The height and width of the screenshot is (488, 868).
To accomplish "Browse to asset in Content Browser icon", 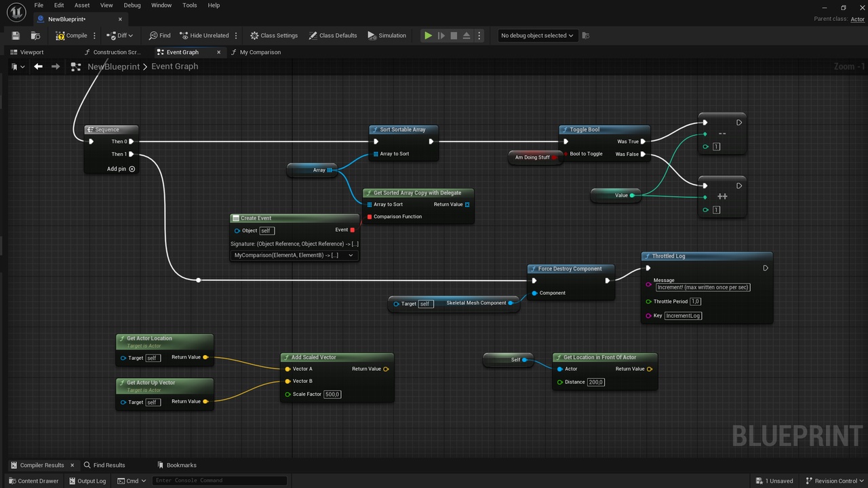I will [x=35, y=35].
